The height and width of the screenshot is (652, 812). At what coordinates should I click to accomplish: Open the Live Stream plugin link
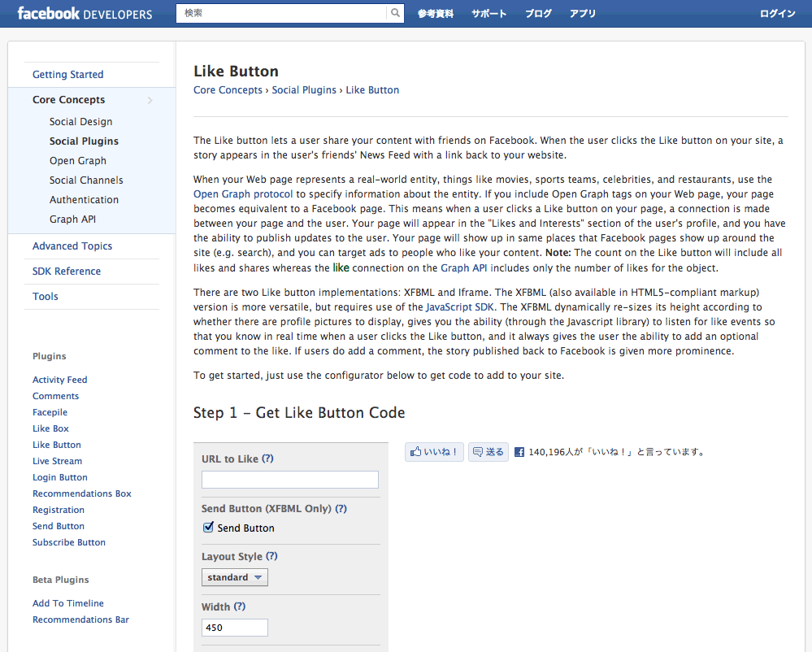coord(57,461)
